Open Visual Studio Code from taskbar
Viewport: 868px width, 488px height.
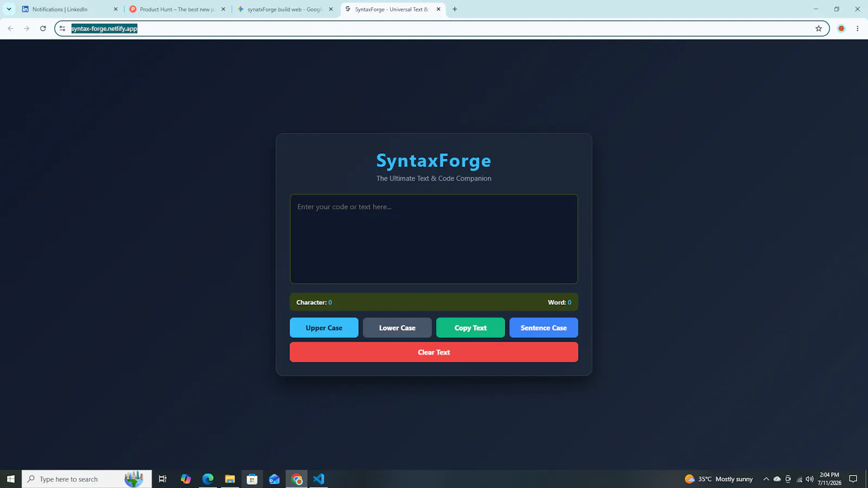pyautogui.click(x=318, y=479)
